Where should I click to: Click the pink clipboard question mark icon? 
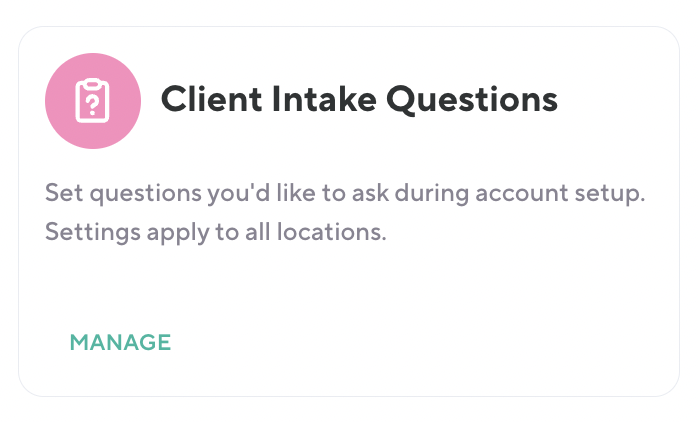93,101
